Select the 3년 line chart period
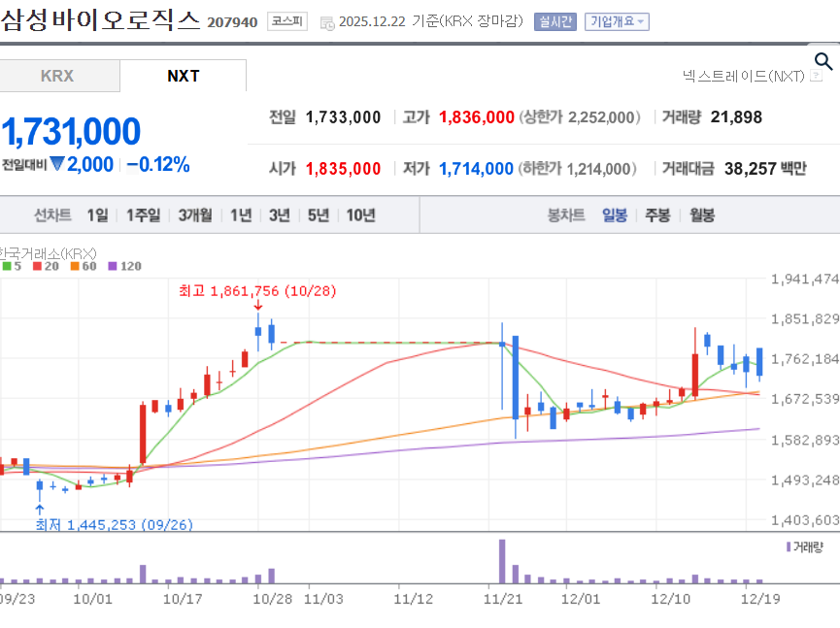The width and height of the screenshot is (840, 628). [x=280, y=215]
